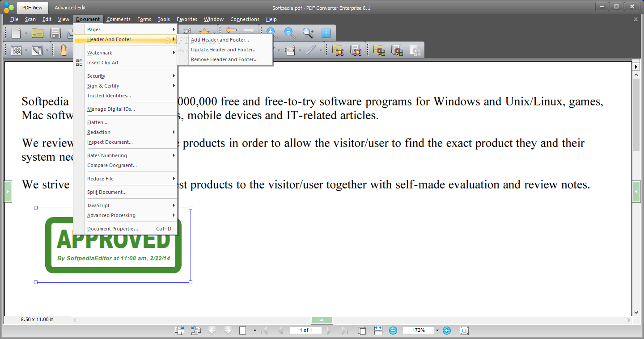
Task: Click the pencil edit panel icon
Action: [x=37, y=50]
